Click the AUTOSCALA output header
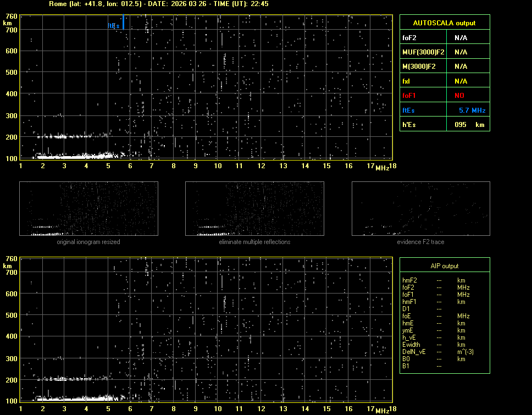The image size is (532, 415). [444, 23]
